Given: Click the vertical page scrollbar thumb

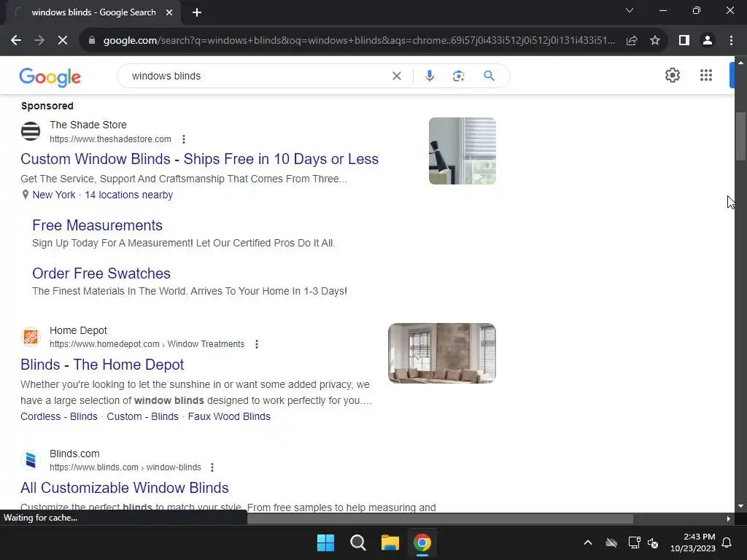Looking at the screenshot, I should [740, 136].
